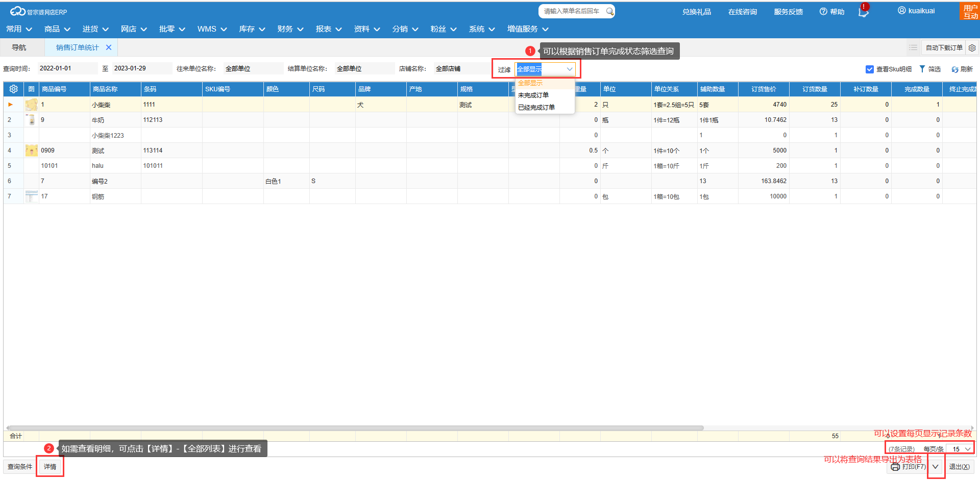Refresh the list with 刷新 icon
980x480 pixels.
pos(954,69)
